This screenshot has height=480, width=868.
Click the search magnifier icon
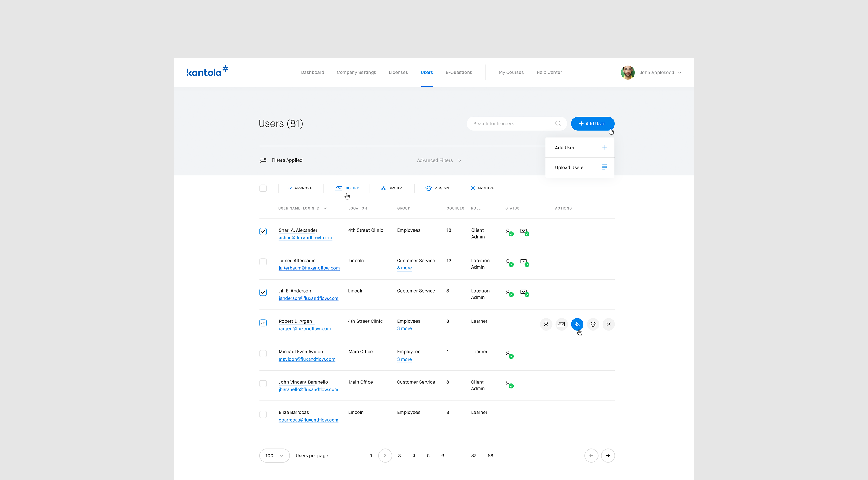pos(558,123)
